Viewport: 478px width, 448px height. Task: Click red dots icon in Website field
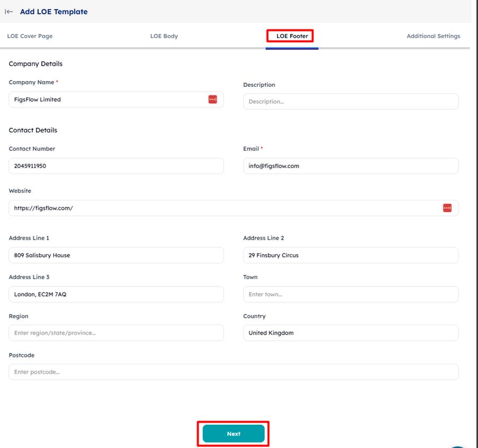pos(447,208)
